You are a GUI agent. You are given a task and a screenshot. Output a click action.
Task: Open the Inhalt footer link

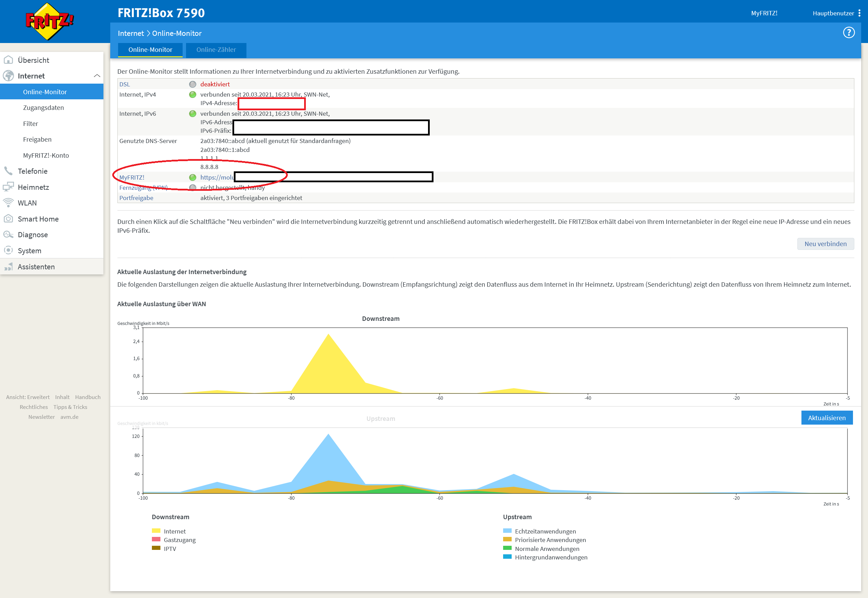pyautogui.click(x=62, y=397)
